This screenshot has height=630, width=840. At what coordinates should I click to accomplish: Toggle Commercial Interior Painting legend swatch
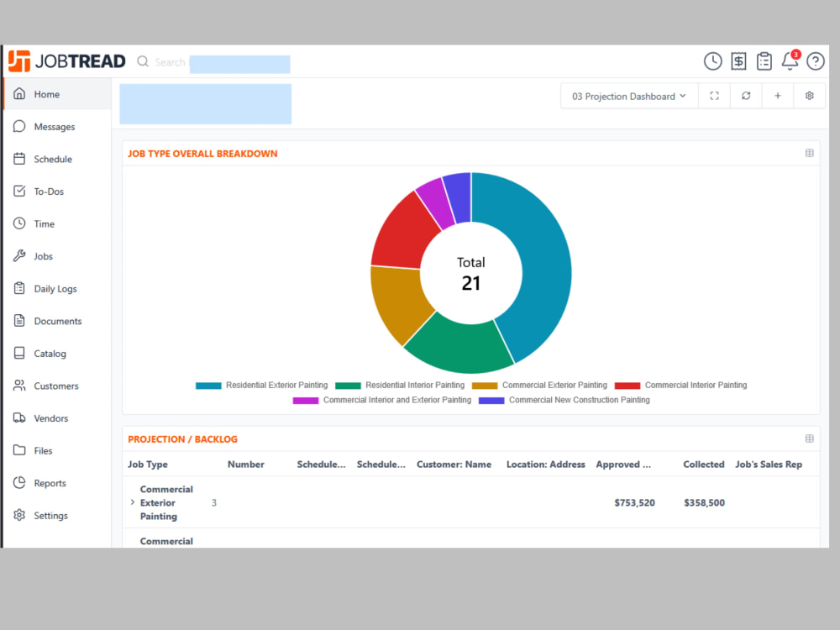click(x=627, y=386)
